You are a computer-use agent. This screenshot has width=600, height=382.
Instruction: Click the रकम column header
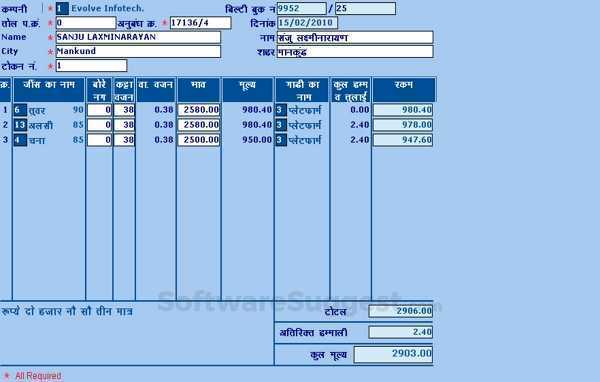coord(404,90)
